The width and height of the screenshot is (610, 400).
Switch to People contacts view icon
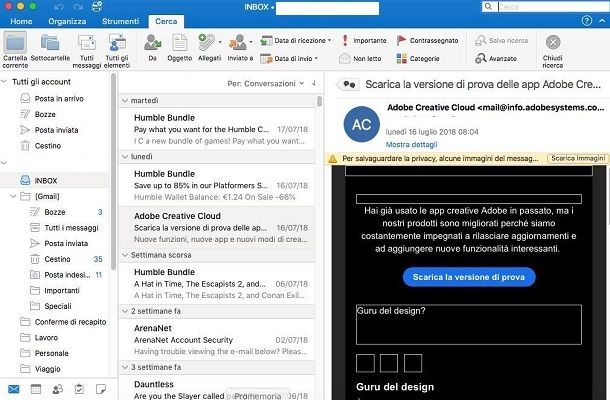[x=58, y=389]
